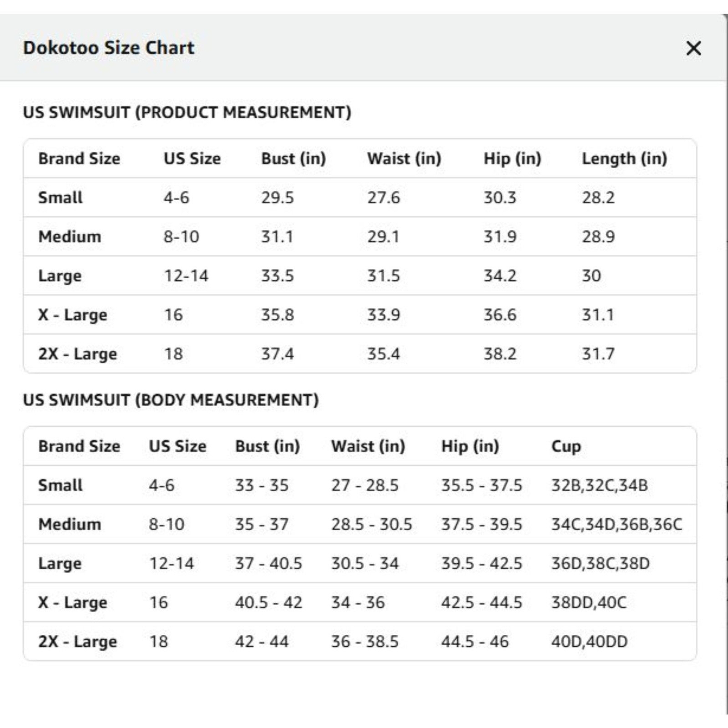The width and height of the screenshot is (728, 728).
Task: Click the 31.7 length value
Action: click(598, 354)
